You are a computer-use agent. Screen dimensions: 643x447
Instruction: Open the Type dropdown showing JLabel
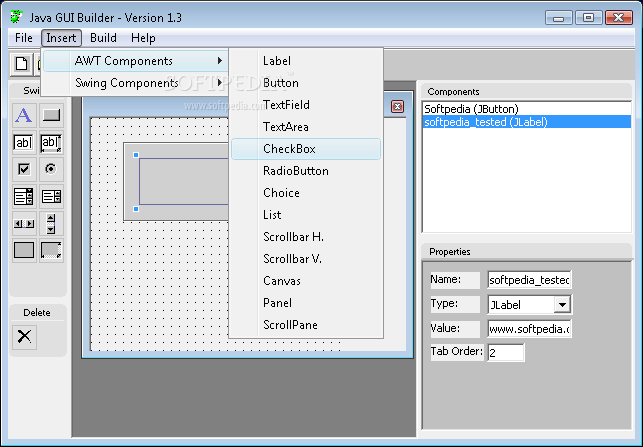pos(563,305)
